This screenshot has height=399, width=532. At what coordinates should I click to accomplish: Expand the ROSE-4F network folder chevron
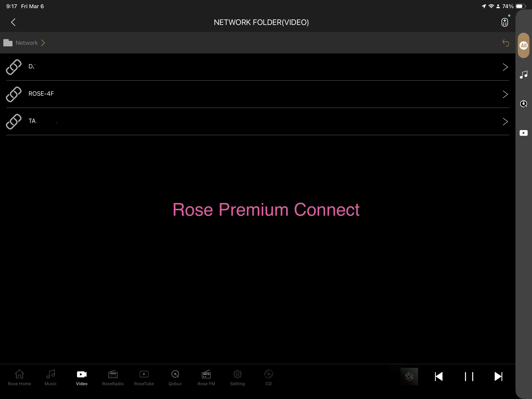click(505, 94)
